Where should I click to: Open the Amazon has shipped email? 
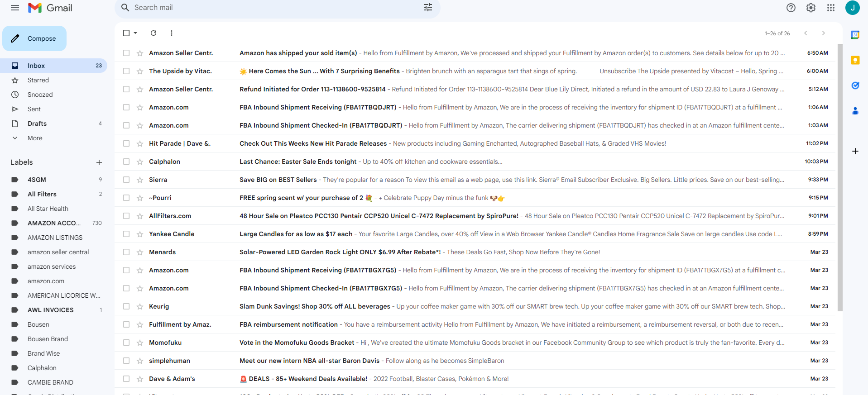475,53
